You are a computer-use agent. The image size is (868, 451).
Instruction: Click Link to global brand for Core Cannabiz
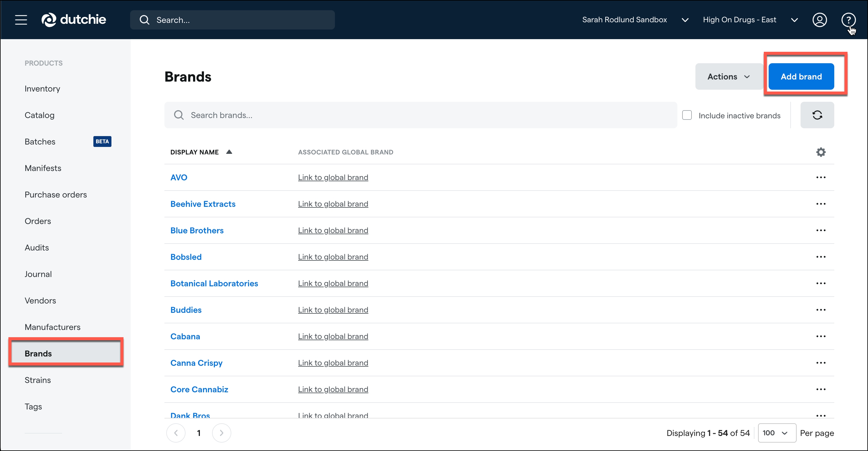333,390
